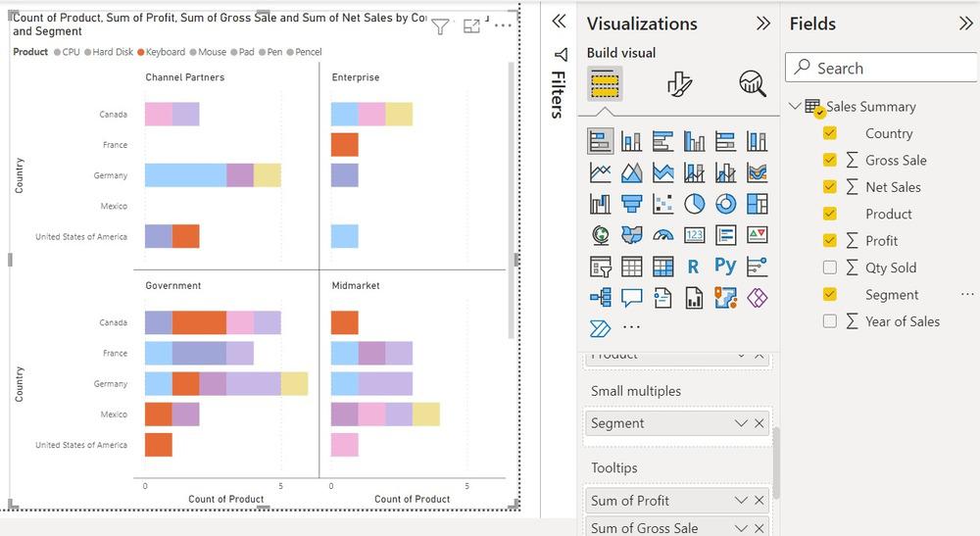Select the pie chart visualization
The height and width of the screenshot is (536, 980).
coord(694,204)
